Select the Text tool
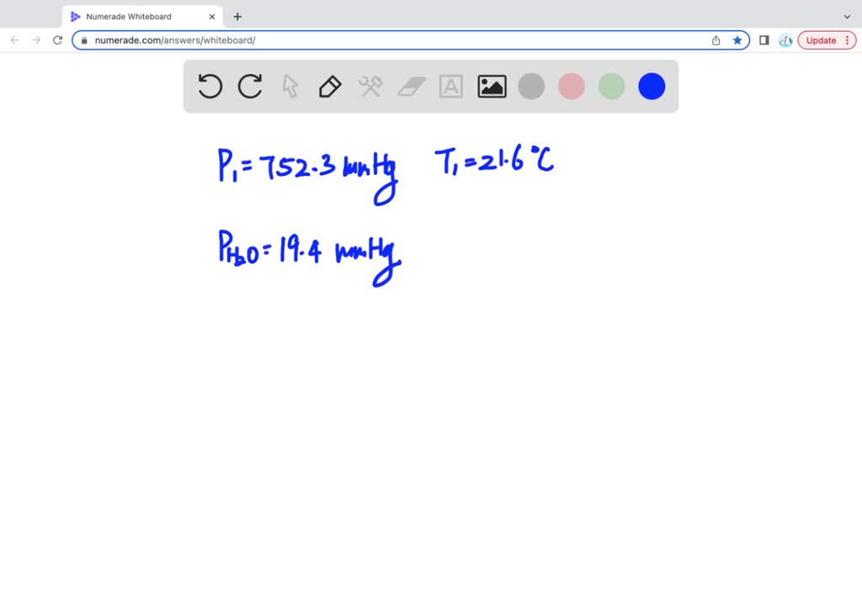 coord(451,86)
